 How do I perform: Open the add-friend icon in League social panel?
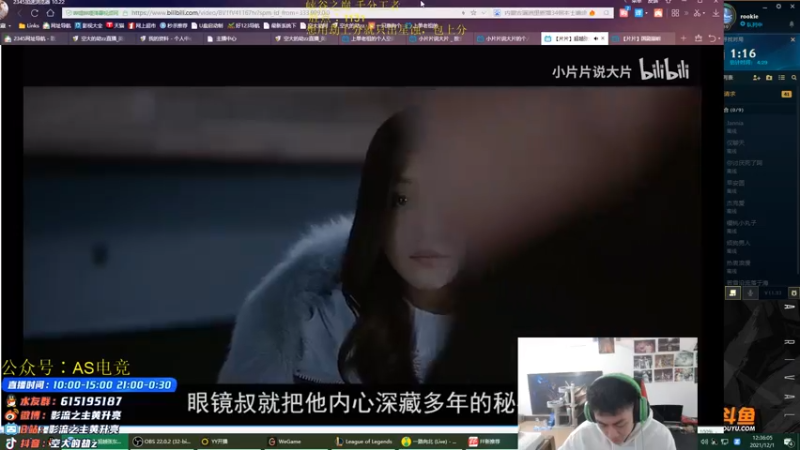[757, 78]
